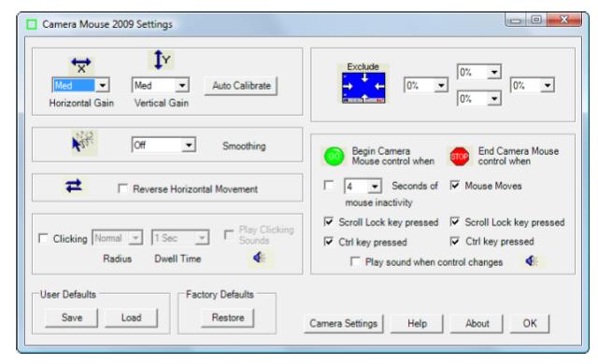Screen dimensions: 598x364
Task: Open the Horizontal Gain dropdown
Action: point(81,85)
